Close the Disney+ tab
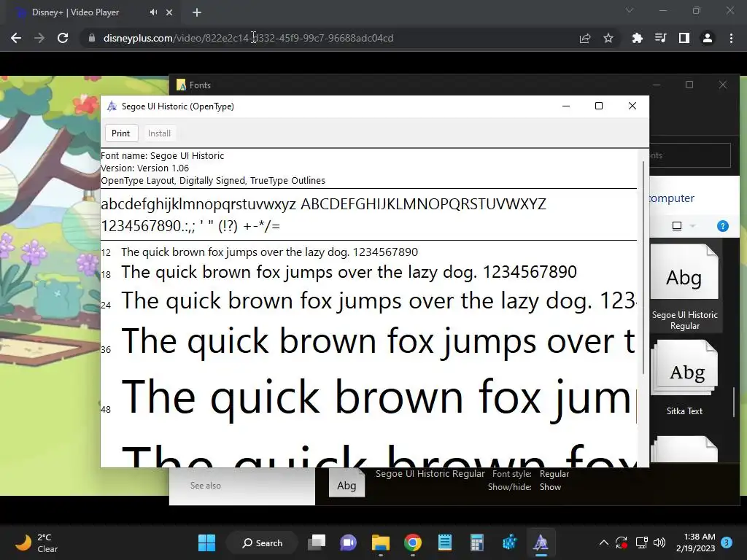This screenshot has width=747, height=560. (x=169, y=12)
